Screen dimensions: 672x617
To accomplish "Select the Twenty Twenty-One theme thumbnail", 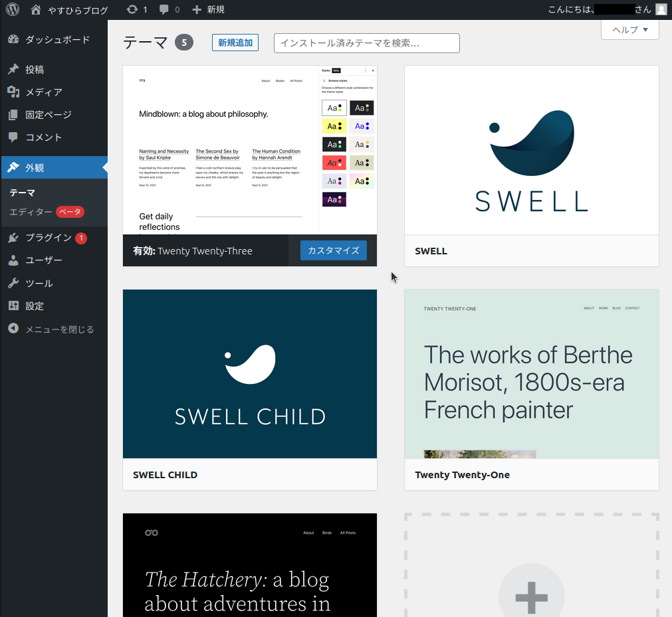I will (x=532, y=374).
